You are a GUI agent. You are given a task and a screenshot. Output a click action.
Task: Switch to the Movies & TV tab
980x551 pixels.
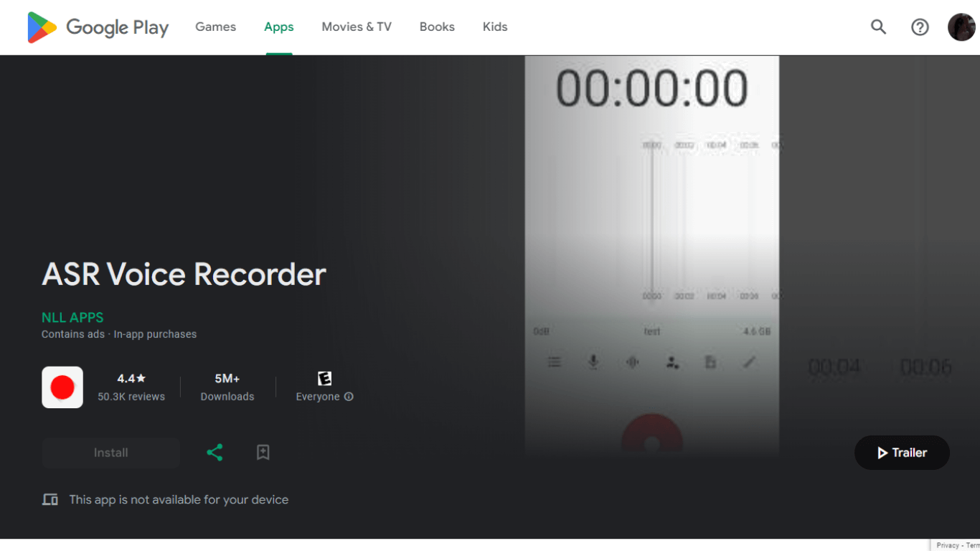[x=357, y=27]
